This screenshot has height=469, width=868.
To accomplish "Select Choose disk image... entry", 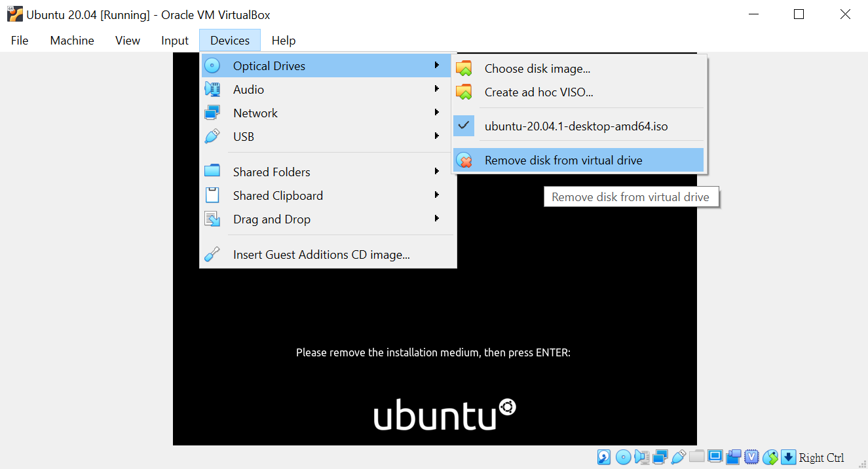I will [x=578, y=68].
